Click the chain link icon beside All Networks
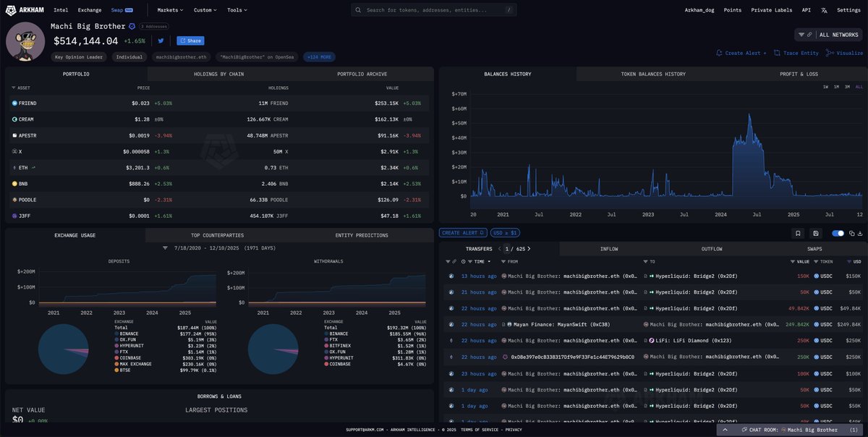The width and height of the screenshot is (868, 437). point(809,34)
